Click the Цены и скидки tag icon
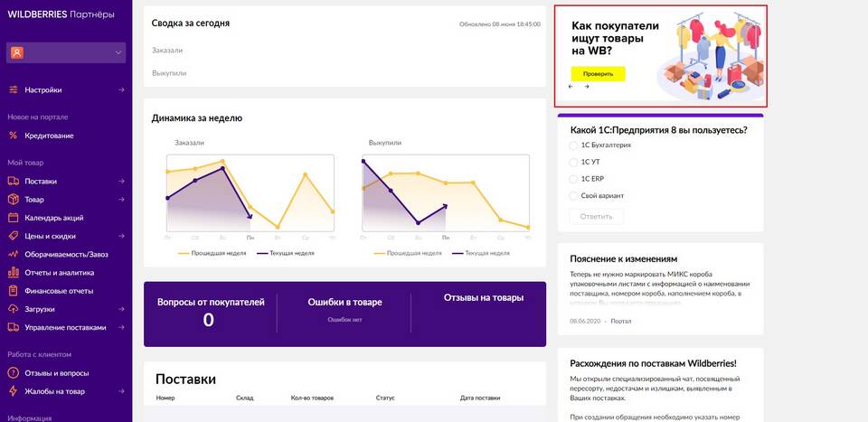The image size is (868, 422). pos(13,236)
